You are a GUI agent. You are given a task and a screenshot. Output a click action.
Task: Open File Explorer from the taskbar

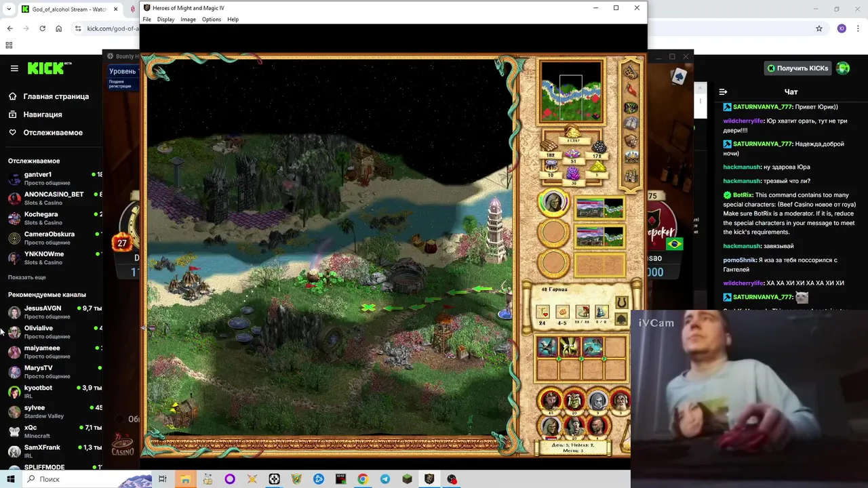coord(185,479)
